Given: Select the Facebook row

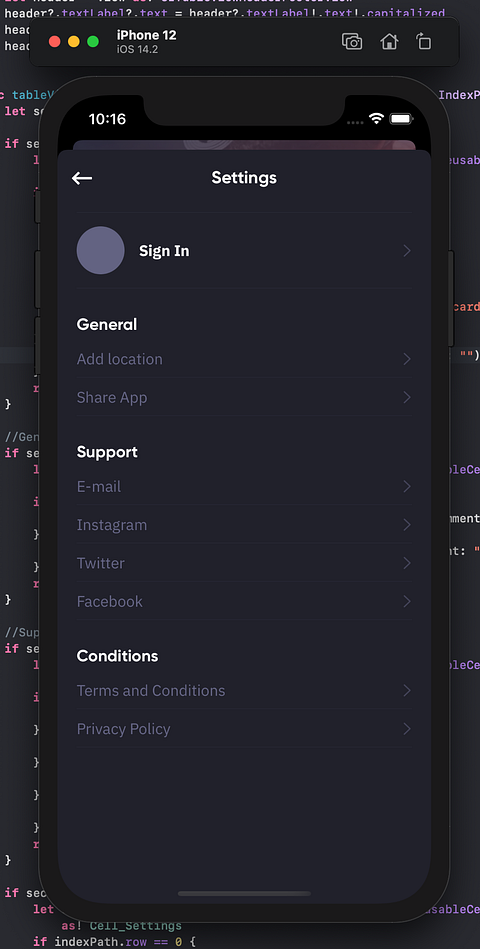Looking at the screenshot, I should 244,601.
